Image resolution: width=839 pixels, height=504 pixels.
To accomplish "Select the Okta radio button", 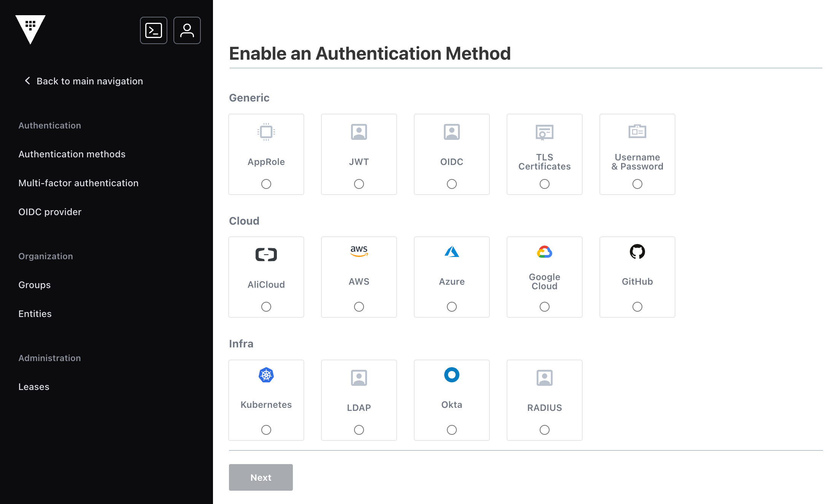I will coord(452,430).
